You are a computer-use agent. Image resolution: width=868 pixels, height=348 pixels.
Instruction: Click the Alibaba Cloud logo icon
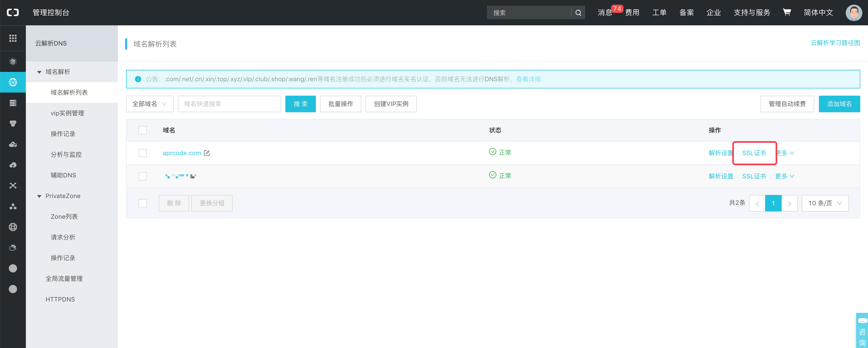tap(13, 12)
